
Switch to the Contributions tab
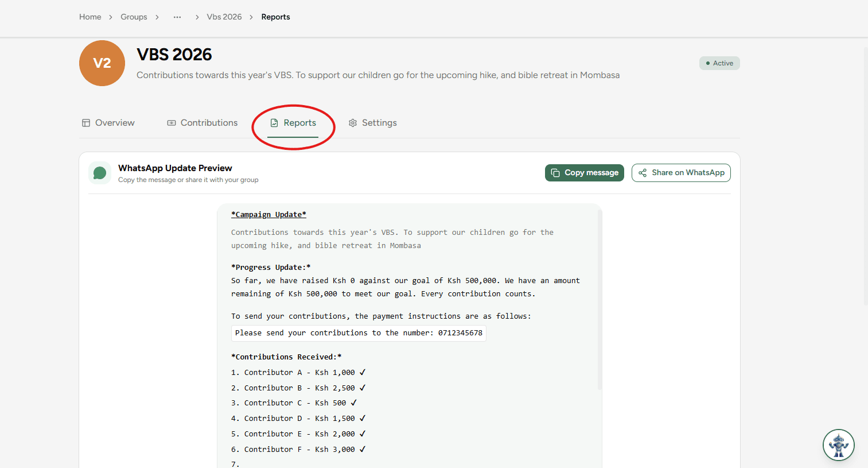(x=203, y=123)
